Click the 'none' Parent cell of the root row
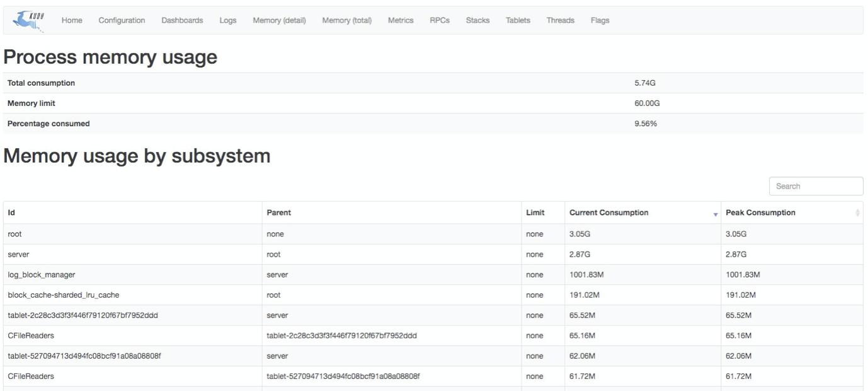This screenshot has height=391, width=868. [x=392, y=234]
